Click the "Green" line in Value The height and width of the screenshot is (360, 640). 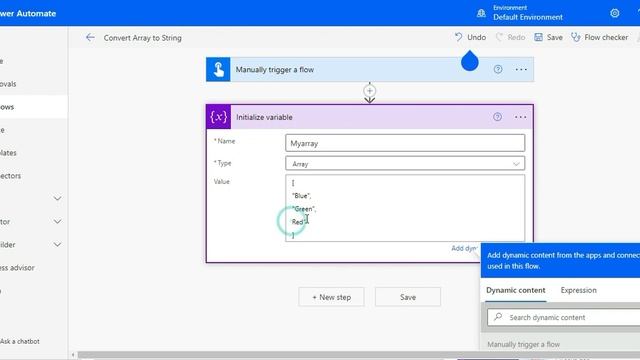coord(304,209)
